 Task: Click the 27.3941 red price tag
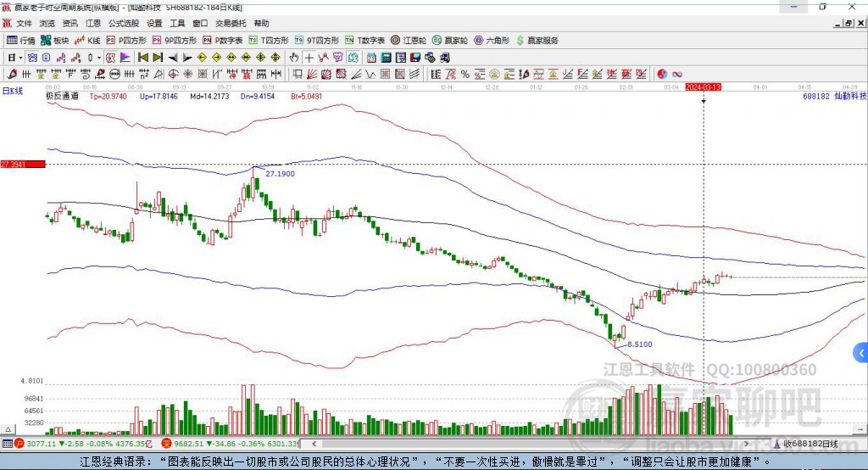[x=23, y=164]
